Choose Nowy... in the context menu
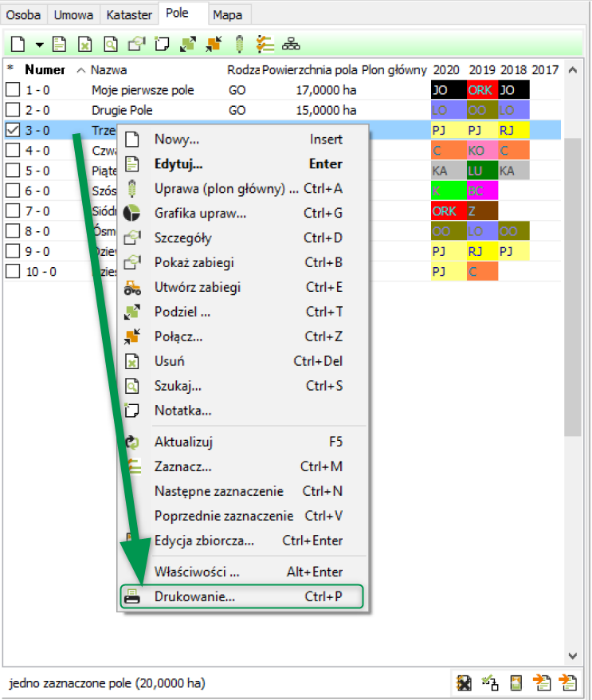592x700 pixels. pyautogui.click(x=243, y=140)
